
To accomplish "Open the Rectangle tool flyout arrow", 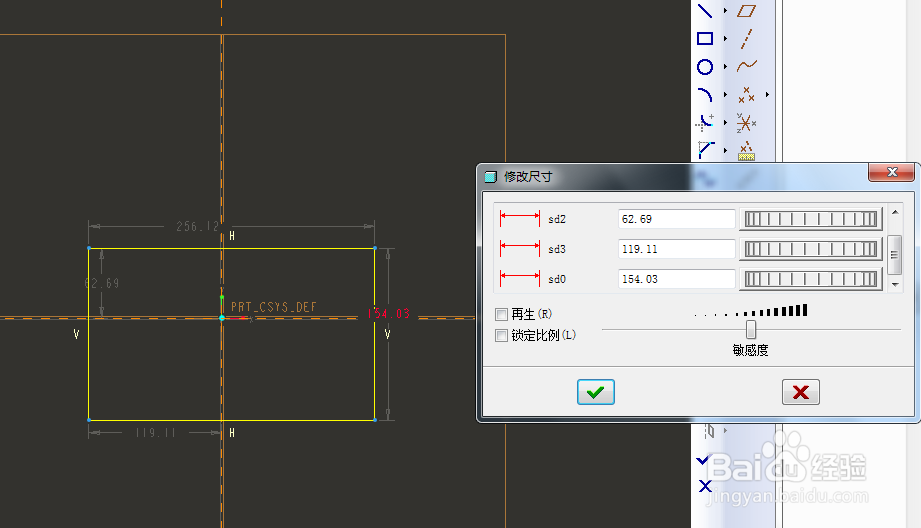I will [x=725, y=39].
